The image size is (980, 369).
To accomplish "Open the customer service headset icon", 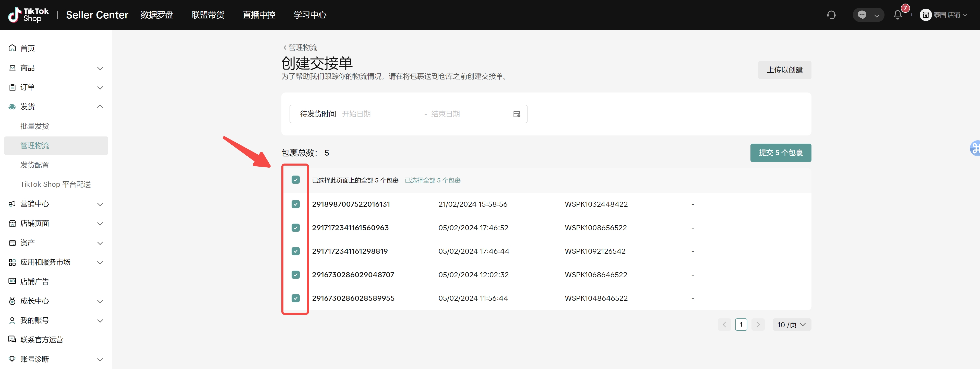I will click(x=831, y=15).
